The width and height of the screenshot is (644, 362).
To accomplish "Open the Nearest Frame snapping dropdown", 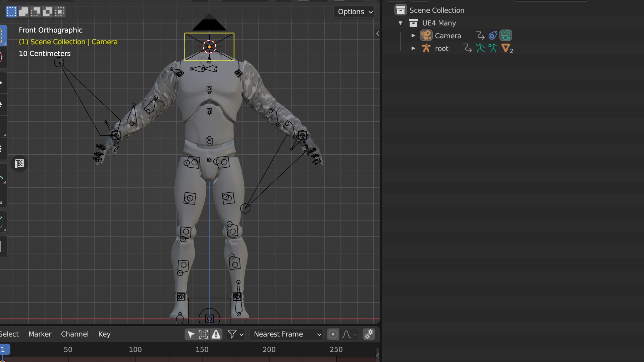I will click(x=286, y=334).
